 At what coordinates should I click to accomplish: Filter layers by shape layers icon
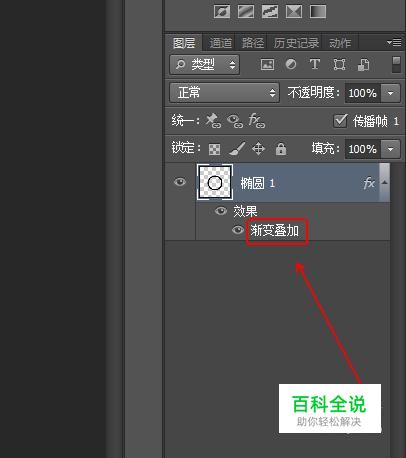pyautogui.click(x=339, y=64)
